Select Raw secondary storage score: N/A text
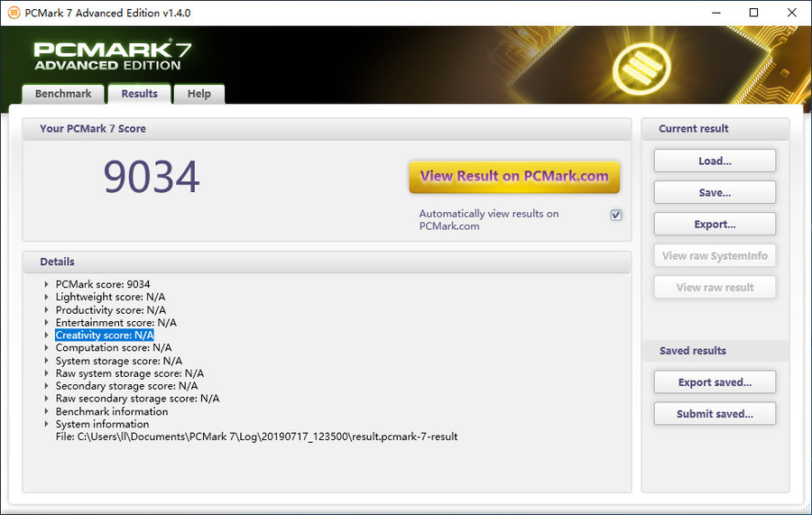The image size is (812, 515). tap(138, 399)
